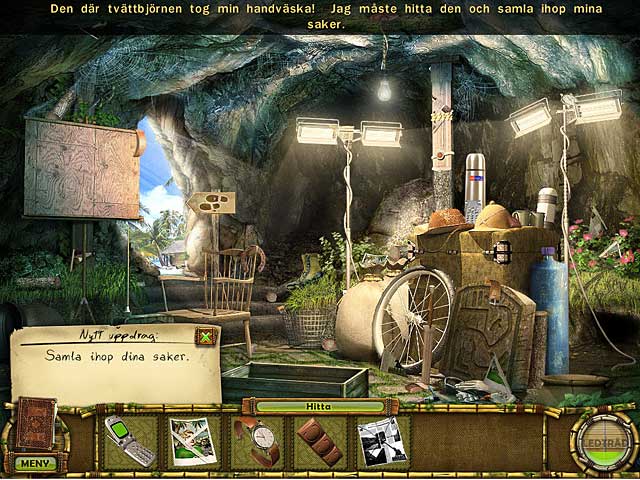Click the carved stone map board

pos(83,168)
